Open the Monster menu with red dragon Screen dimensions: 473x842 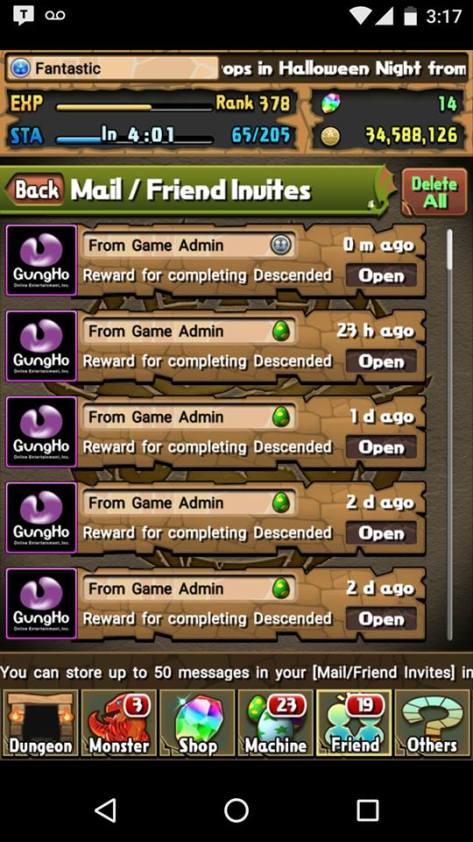coord(119,723)
